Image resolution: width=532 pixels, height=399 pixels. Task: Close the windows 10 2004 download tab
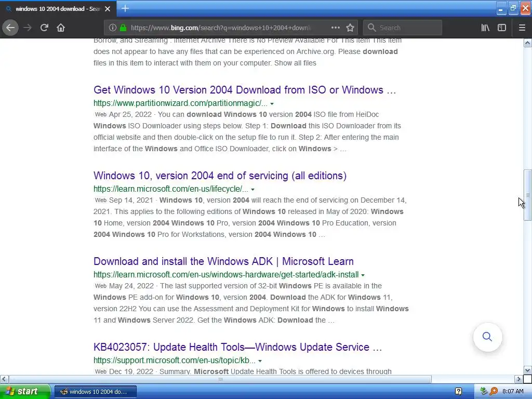[x=108, y=9]
